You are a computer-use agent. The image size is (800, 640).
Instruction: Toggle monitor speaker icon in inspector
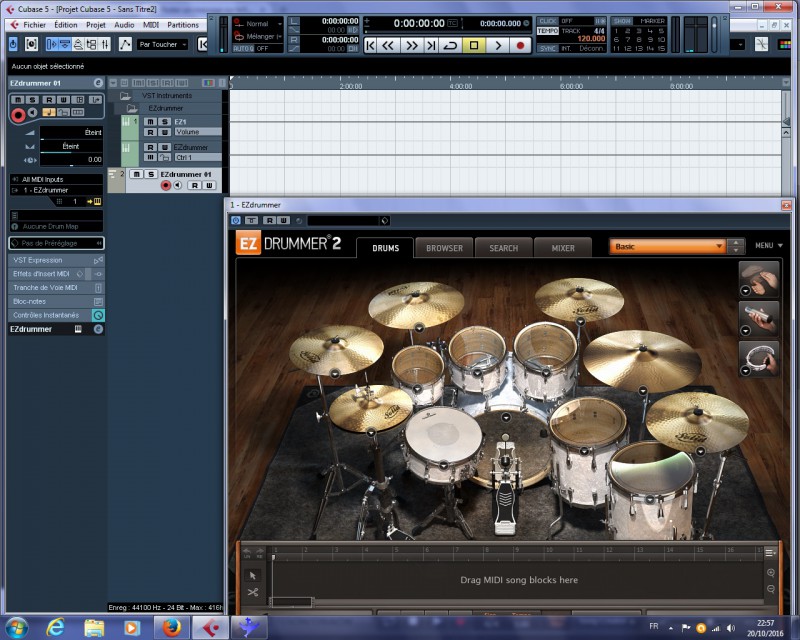33,112
